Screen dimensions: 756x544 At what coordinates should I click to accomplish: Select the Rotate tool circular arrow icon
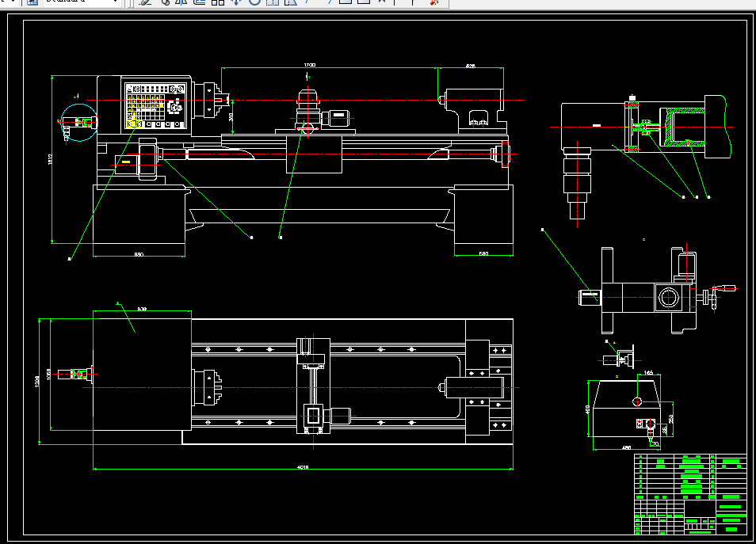[x=254, y=2]
